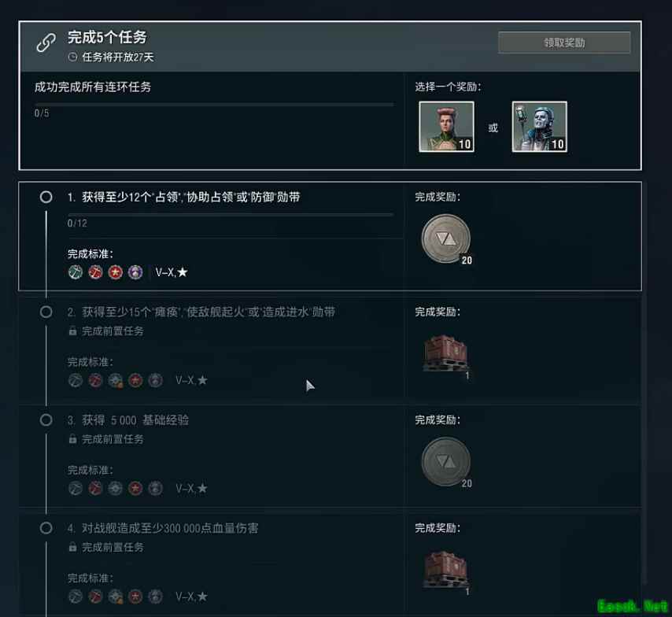Select the circle marker for task 3
This screenshot has height=617, width=672.
[46, 419]
